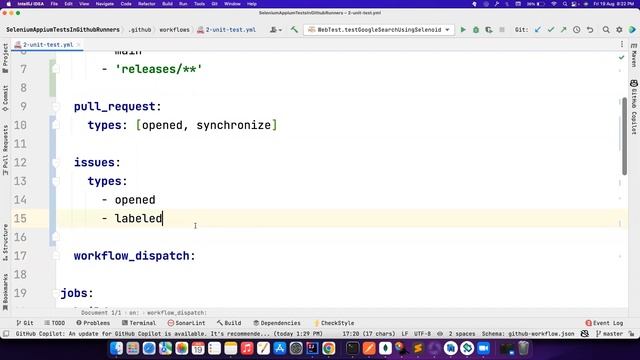Open the TODO tool window
Screen dimensions: 640x360
click(55, 323)
